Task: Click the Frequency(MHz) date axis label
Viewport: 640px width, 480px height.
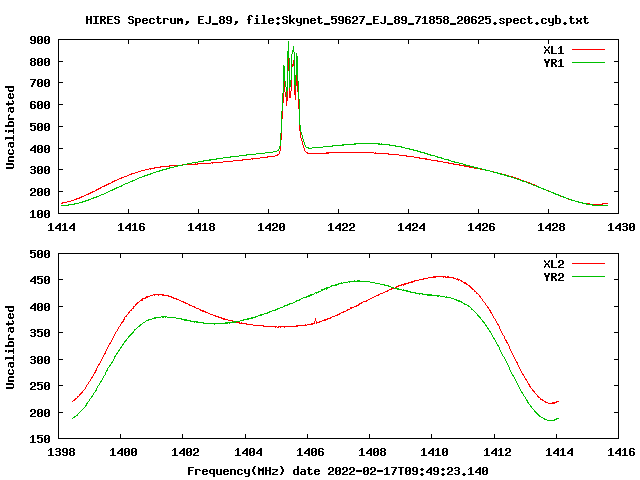Action: pyautogui.click(x=338, y=471)
